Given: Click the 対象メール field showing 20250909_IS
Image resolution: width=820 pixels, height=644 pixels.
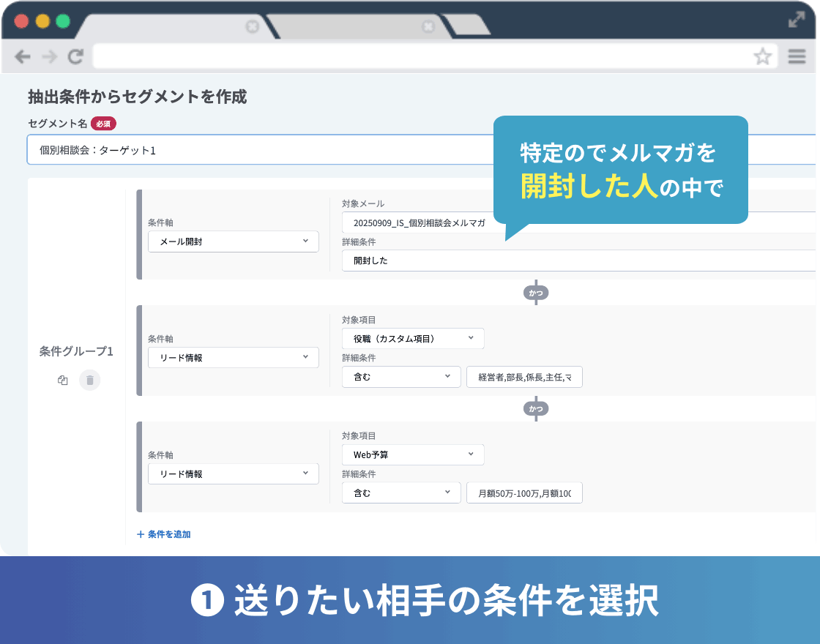Looking at the screenshot, I should (x=417, y=223).
